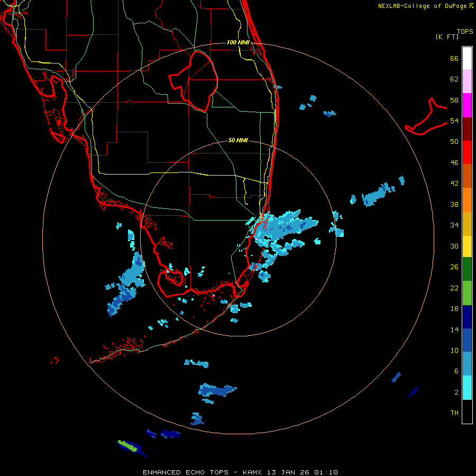Click legend value "30"
This screenshot has height=476, width=476.
point(454,246)
